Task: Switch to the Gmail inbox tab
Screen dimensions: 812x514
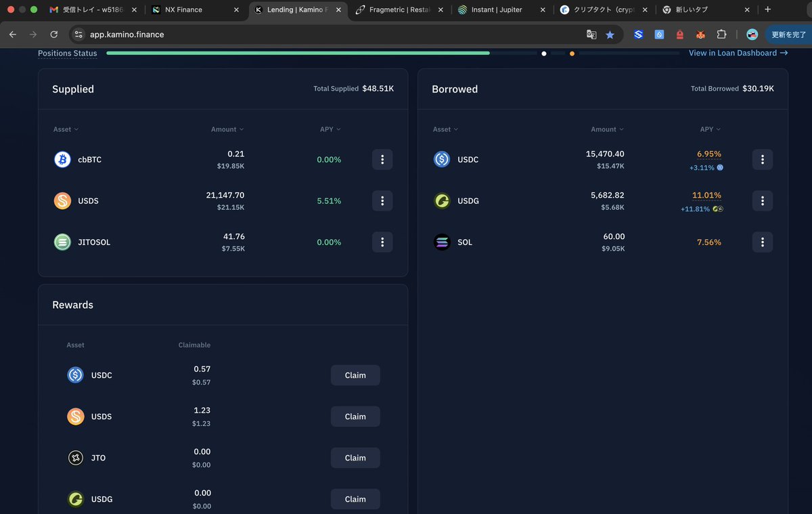Action: coord(93,10)
